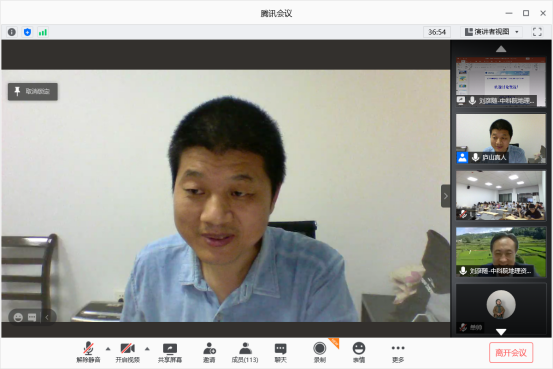Open the meeting info icon
This screenshot has height=369, width=553.
pos(12,32)
